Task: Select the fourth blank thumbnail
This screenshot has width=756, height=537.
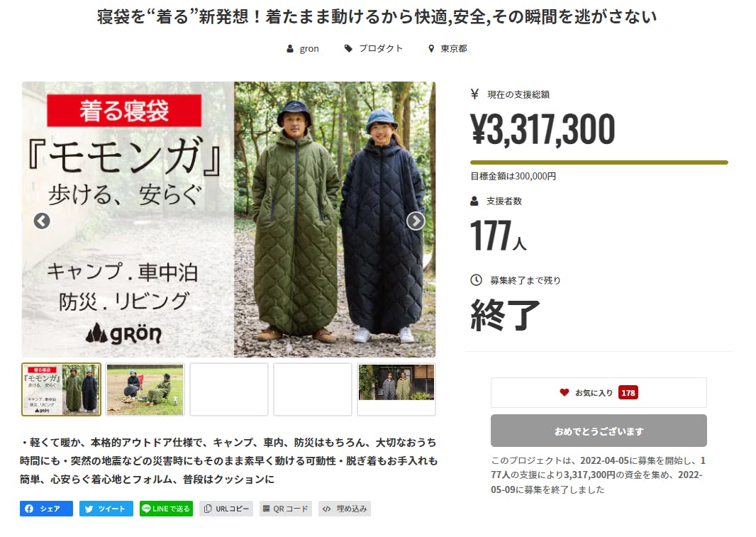Action: (313, 389)
